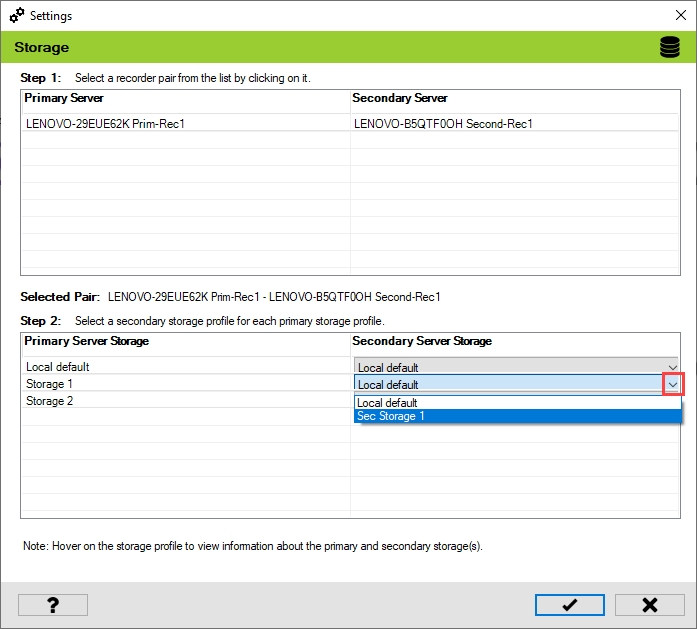This screenshot has width=697, height=629.
Task: Click the help question mark button
Action: click(53, 605)
